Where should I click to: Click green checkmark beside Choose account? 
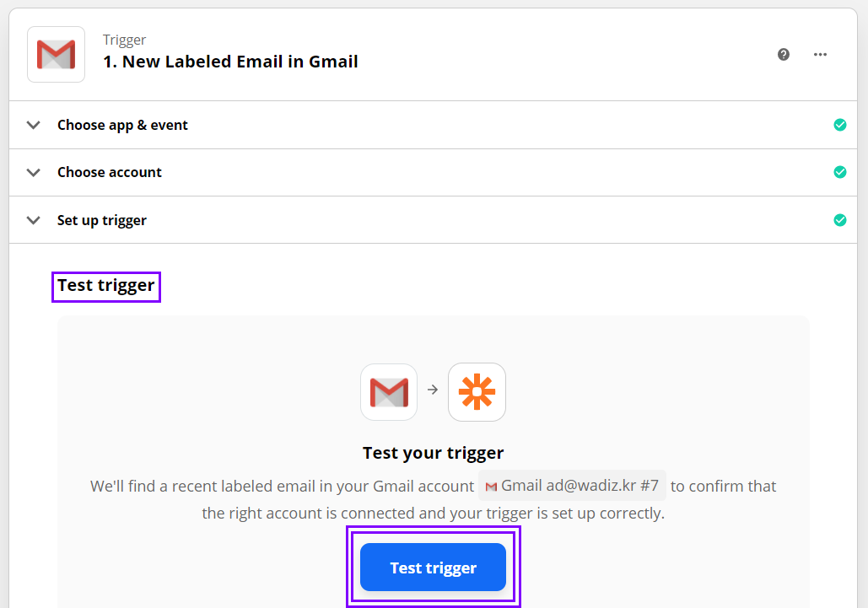(x=840, y=172)
